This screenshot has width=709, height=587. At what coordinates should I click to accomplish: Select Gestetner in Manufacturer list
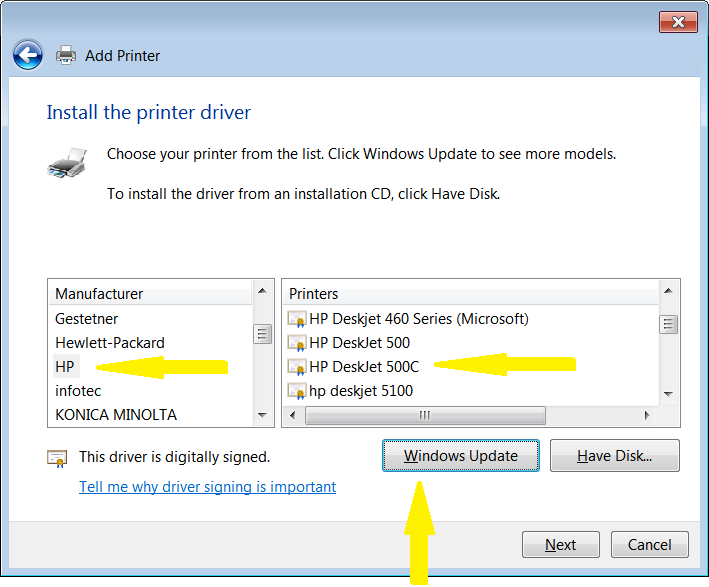point(86,319)
